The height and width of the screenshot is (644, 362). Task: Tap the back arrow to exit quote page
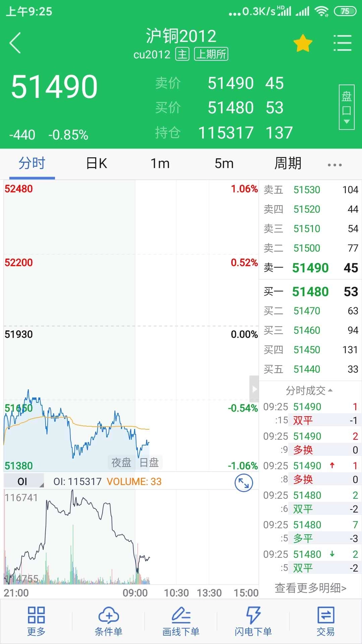pyautogui.click(x=15, y=42)
